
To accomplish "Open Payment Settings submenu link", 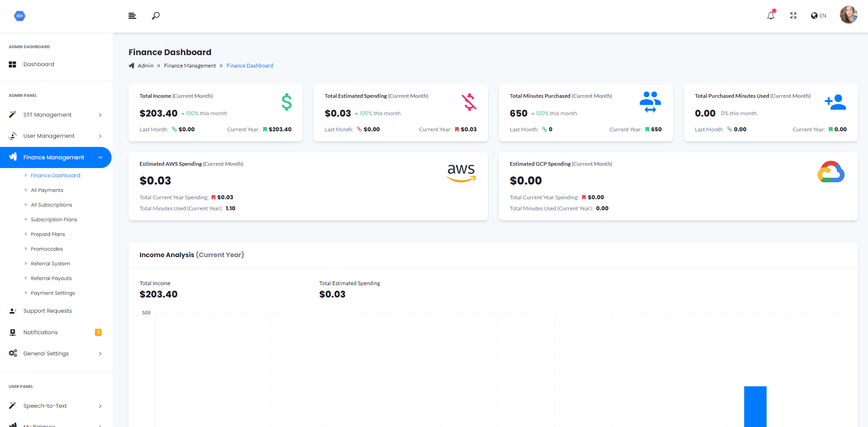I will pyautogui.click(x=53, y=293).
